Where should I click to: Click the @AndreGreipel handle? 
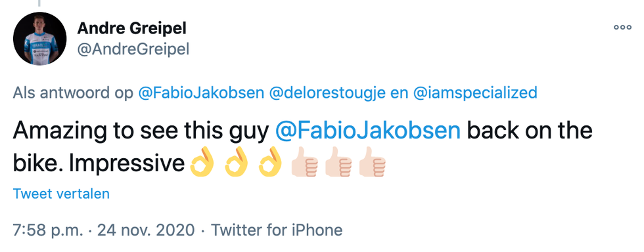pos(133,50)
